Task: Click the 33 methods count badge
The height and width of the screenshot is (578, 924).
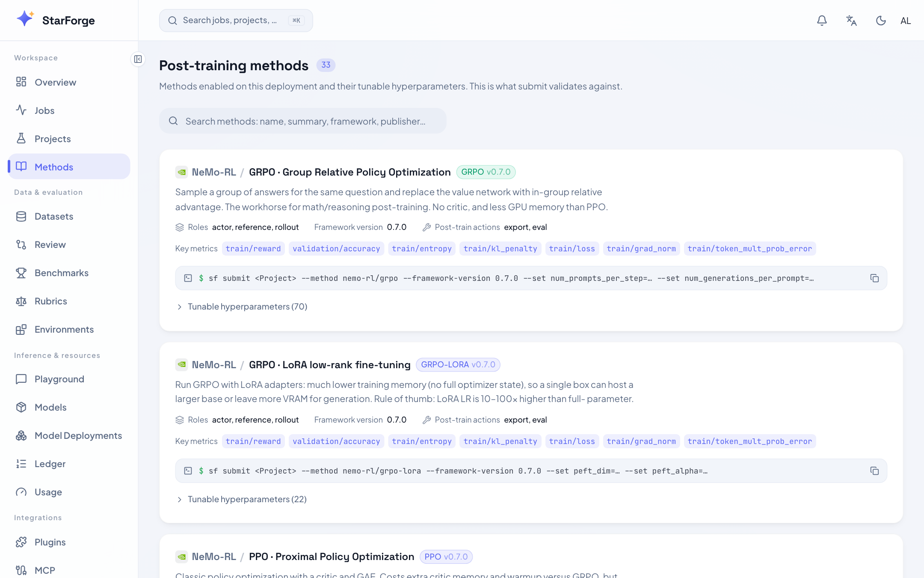Action: (x=326, y=65)
